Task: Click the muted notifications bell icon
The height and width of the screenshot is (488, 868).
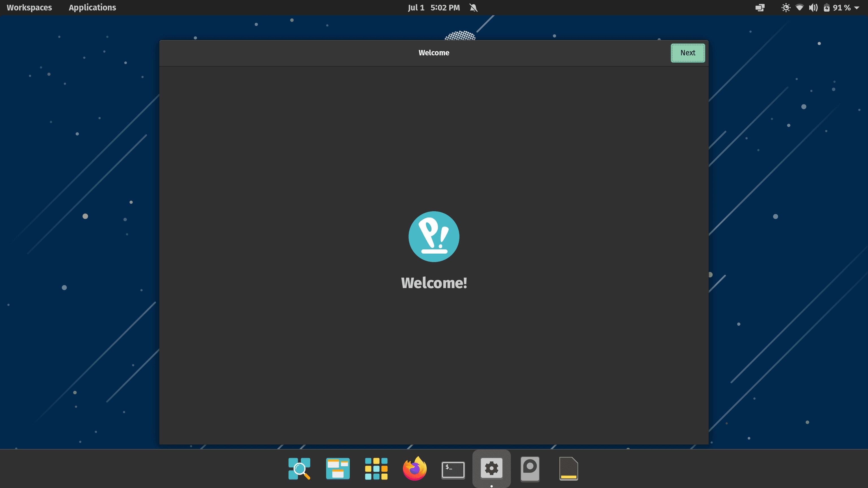Action: (474, 7)
